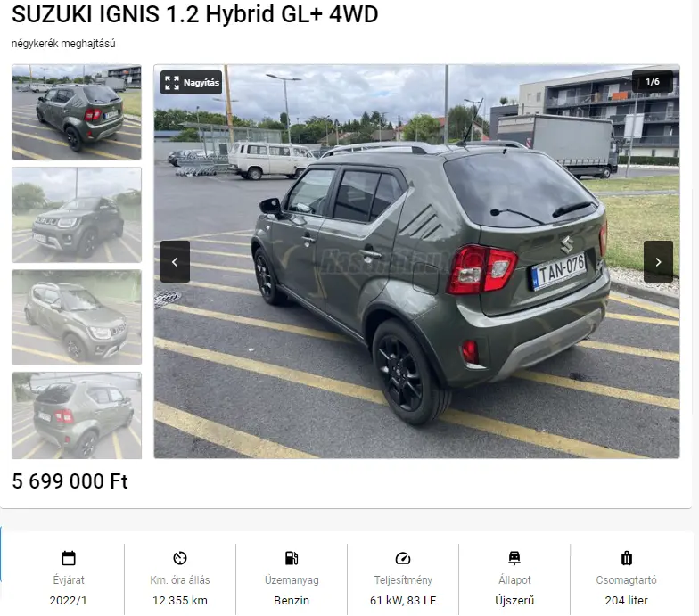
Task: Click the négykerék meghajtású subtitle text
Action: click(63, 44)
